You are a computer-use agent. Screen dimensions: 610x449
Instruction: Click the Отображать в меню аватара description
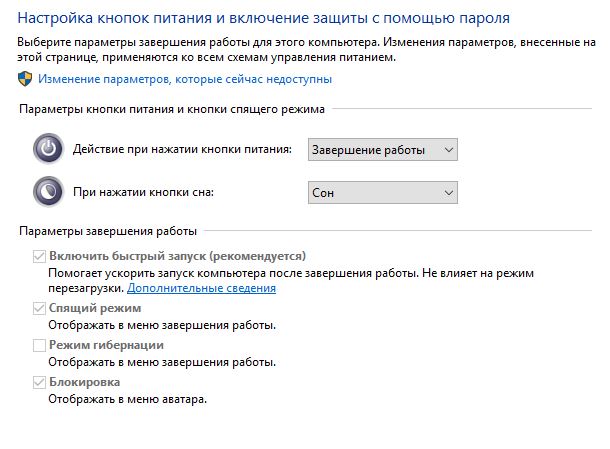pyautogui.click(x=127, y=399)
